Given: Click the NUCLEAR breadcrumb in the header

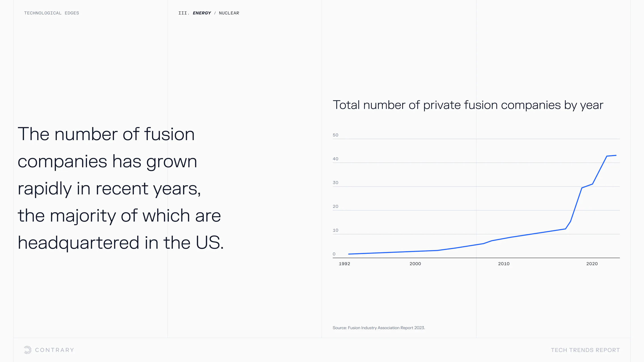Looking at the screenshot, I should pyautogui.click(x=229, y=13).
